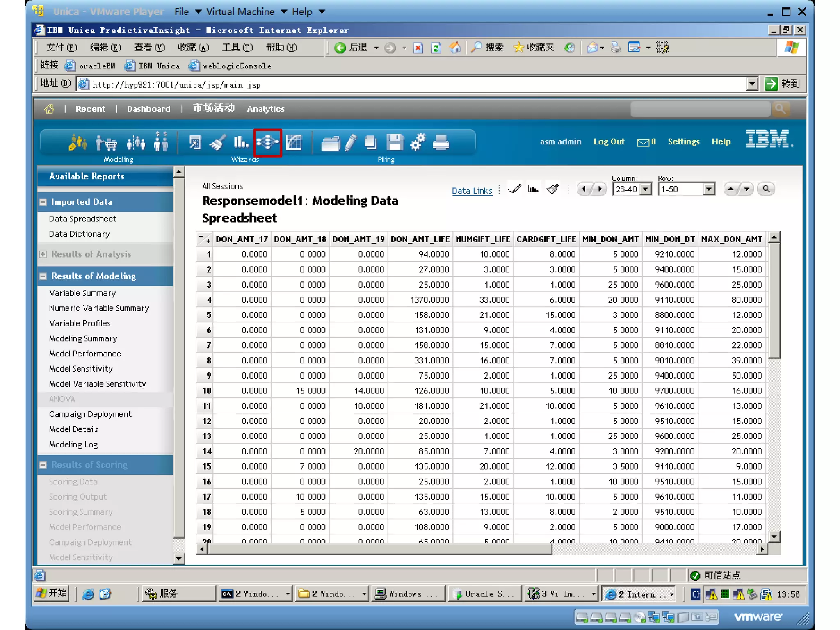Click the magnifier search button beside Row
The width and height of the screenshot is (840, 630).
click(x=766, y=189)
